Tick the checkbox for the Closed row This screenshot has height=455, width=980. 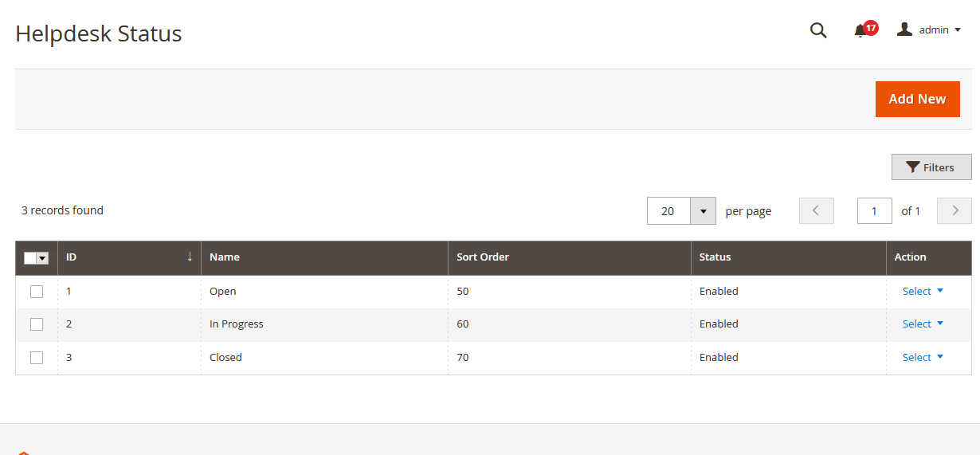(37, 358)
